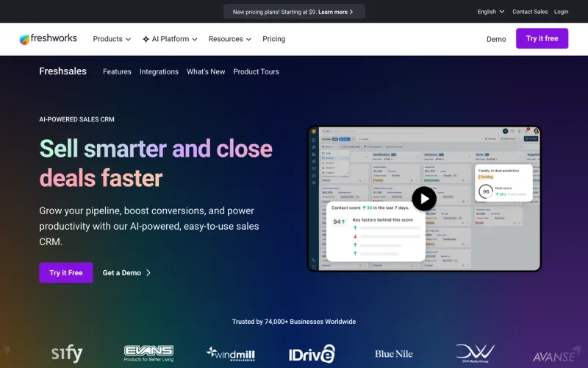Click the Freshworks logo
The width and height of the screenshot is (588, 368).
click(48, 39)
